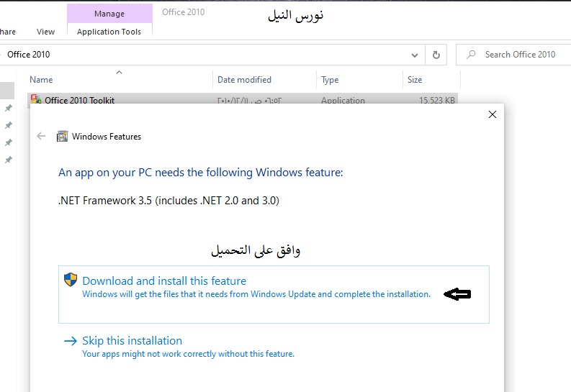Sort files by the Date modified column
The width and height of the screenshot is (571, 392).
[244, 80]
